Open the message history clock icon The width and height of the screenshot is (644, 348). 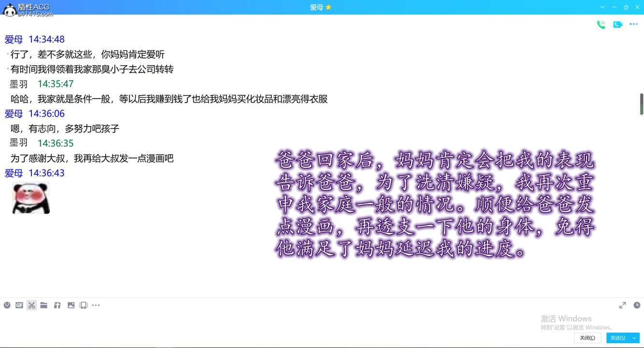[x=637, y=305]
